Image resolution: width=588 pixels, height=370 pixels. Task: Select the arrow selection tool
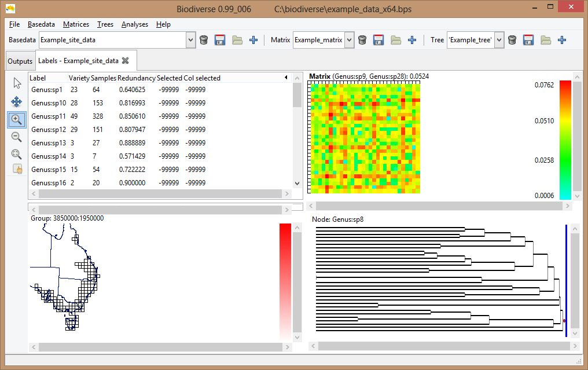(x=17, y=83)
